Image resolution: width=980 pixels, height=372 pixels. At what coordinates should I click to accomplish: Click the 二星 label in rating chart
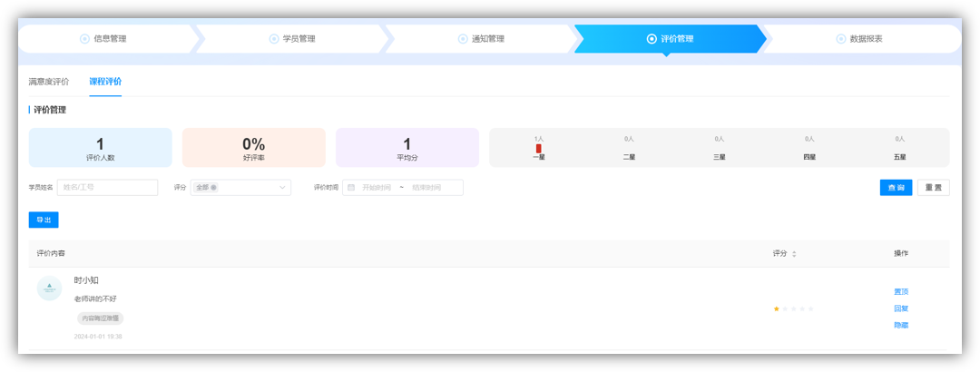(x=629, y=157)
